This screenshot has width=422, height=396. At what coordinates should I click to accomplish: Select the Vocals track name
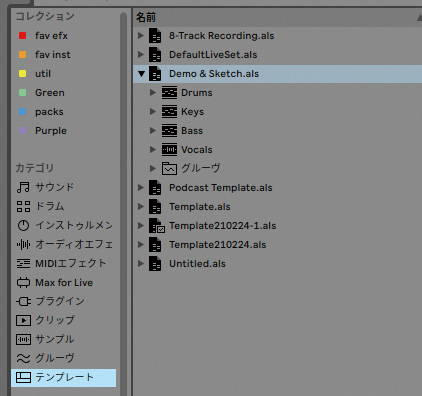coord(197,150)
